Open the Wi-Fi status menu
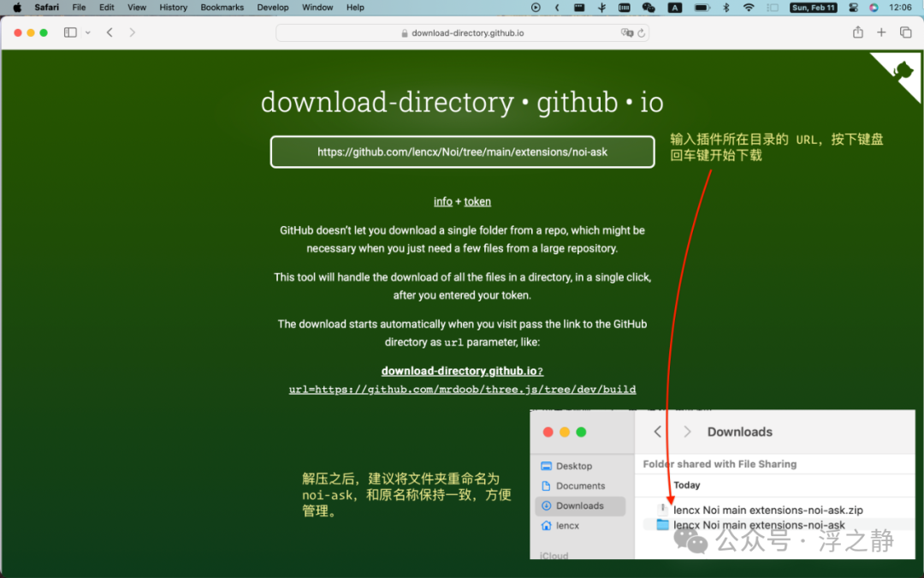 point(749,8)
